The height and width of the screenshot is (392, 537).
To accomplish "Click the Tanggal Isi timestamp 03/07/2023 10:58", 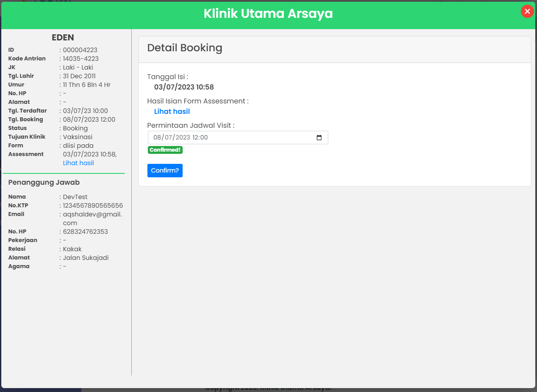I will pos(184,87).
